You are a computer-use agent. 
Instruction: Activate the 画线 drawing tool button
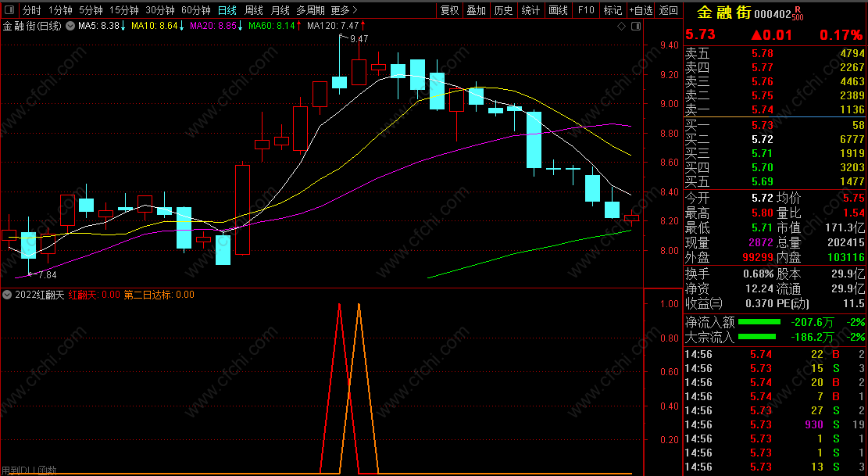pos(558,10)
